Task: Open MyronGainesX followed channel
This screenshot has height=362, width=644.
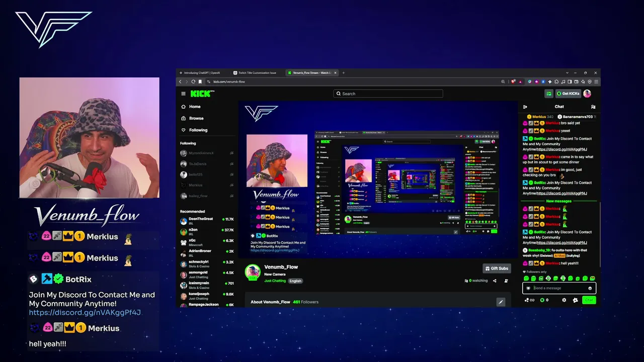Action: [207, 153]
